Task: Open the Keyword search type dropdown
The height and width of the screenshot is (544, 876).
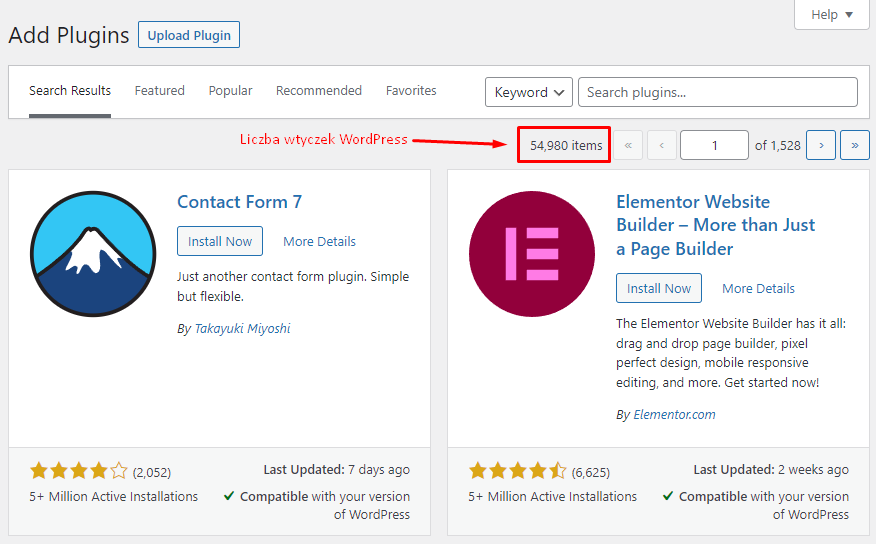Action: click(x=529, y=92)
